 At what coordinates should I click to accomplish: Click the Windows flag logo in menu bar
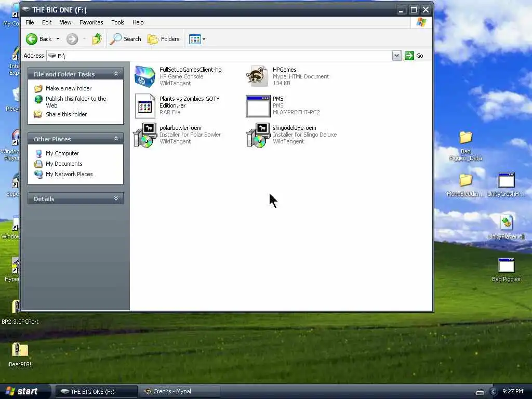point(421,22)
